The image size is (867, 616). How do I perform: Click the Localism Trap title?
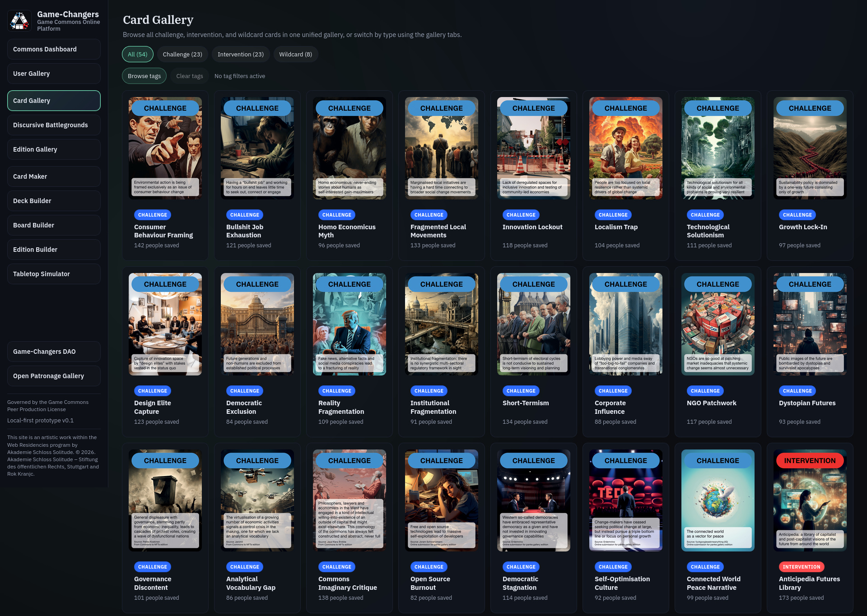pos(616,227)
